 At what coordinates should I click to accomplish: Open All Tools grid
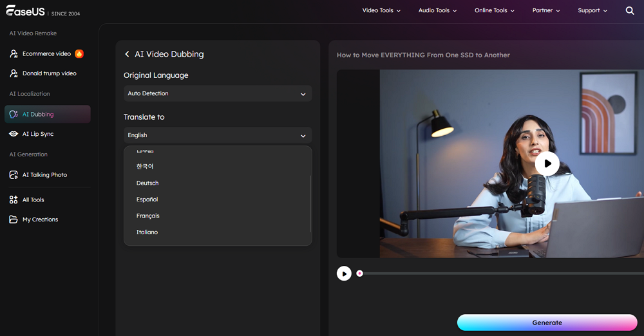[x=33, y=200]
